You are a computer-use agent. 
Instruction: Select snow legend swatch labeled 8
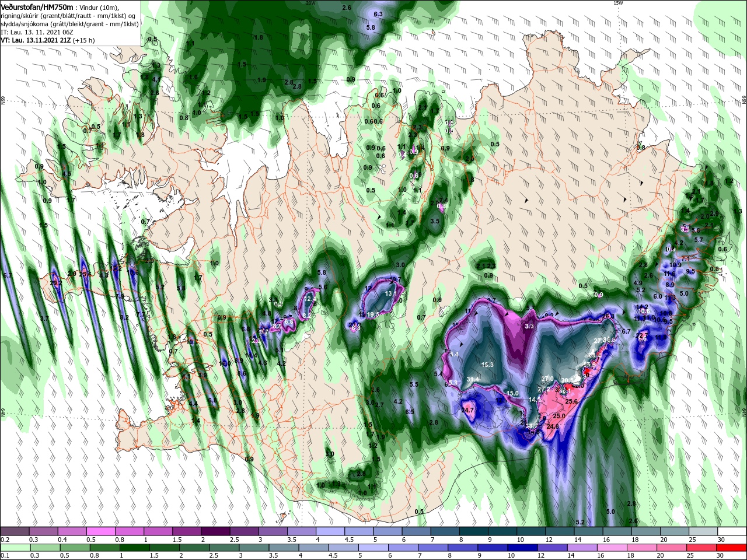[473, 531]
